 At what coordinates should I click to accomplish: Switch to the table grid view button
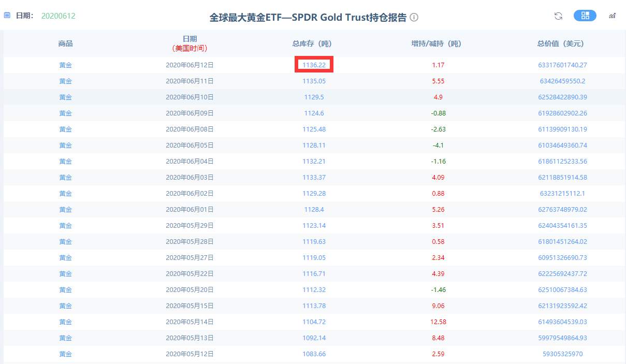(x=585, y=16)
